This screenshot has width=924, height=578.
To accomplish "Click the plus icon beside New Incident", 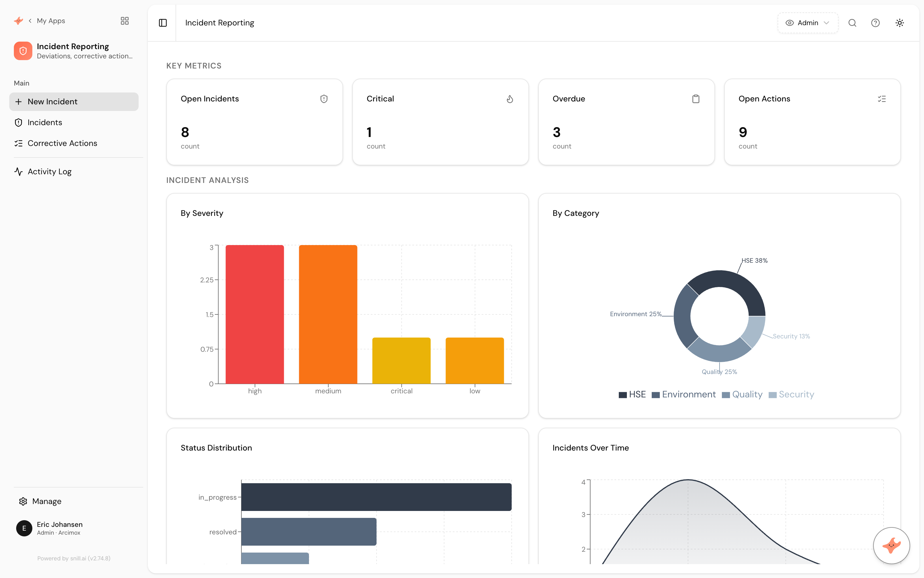I will pos(18,102).
